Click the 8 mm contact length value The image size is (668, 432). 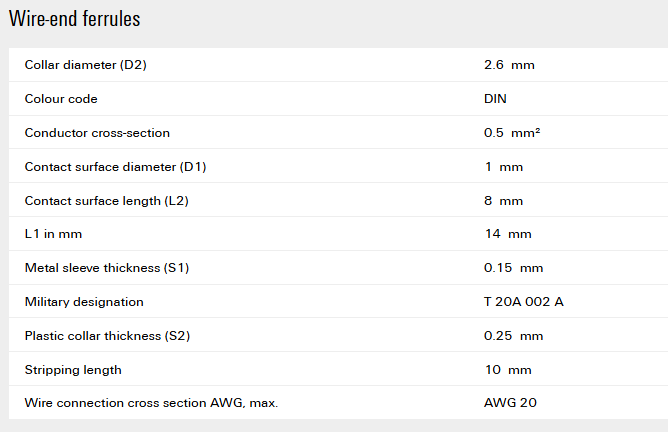click(504, 201)
